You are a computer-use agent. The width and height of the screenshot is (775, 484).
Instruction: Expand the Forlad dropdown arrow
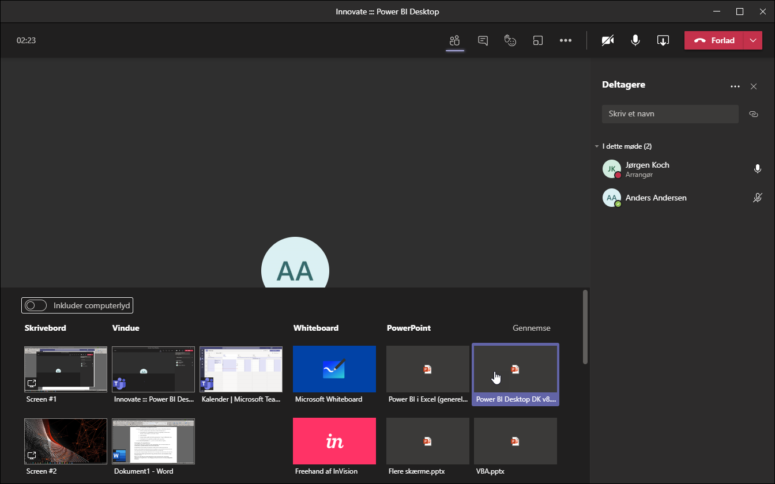point(753,41)
